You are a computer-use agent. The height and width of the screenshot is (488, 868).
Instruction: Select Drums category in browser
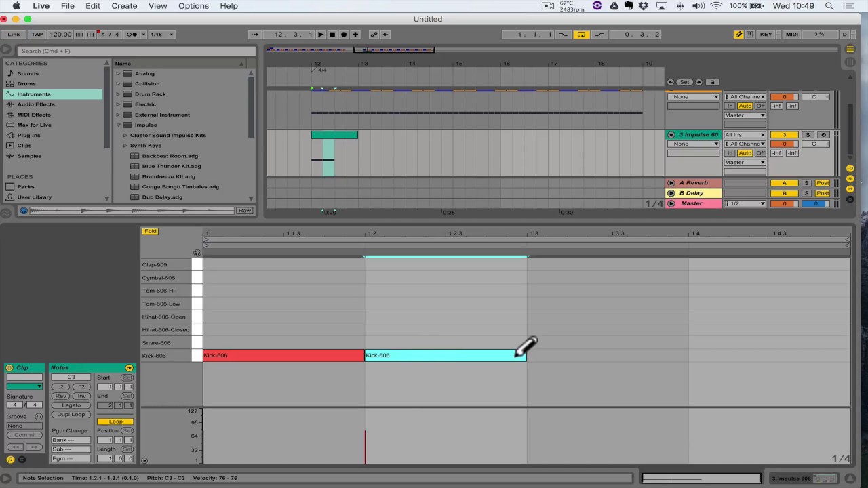pyautogui.click(x=26, y=83)
